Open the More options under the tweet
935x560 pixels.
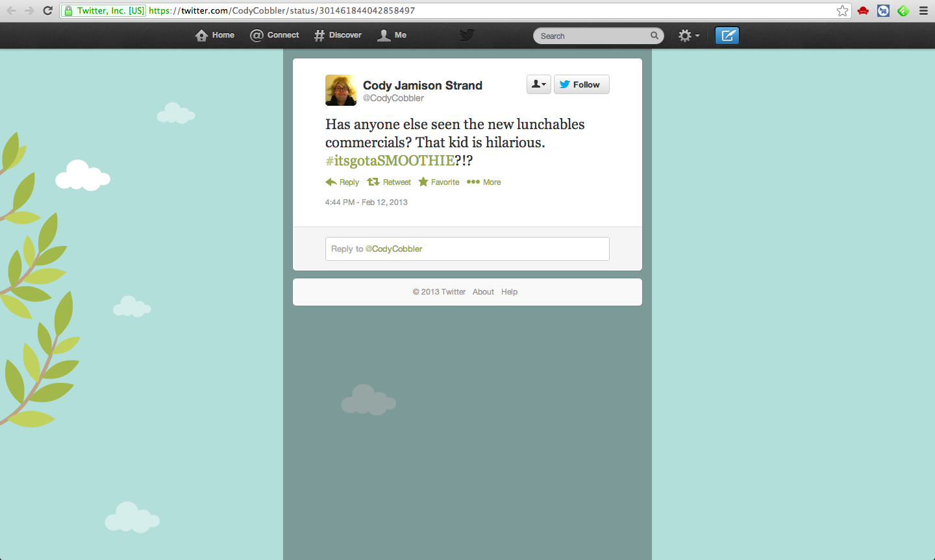[x=484, y=182]
